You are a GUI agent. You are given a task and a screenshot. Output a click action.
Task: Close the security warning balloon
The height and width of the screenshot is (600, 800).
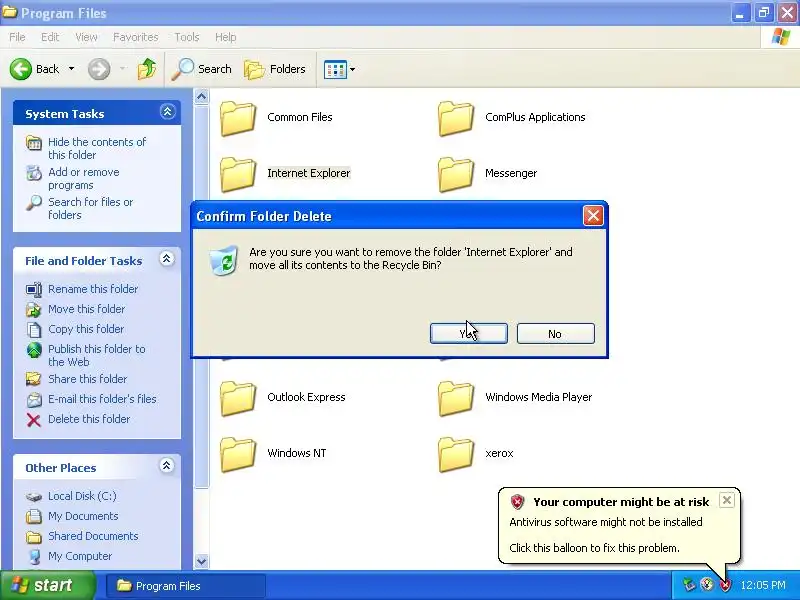click(x=727, y=500)
